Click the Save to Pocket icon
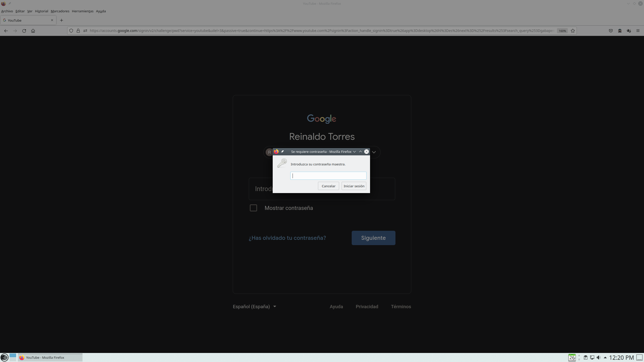The image size is (644, 362). pyautogui.click(x=611, y=31)
